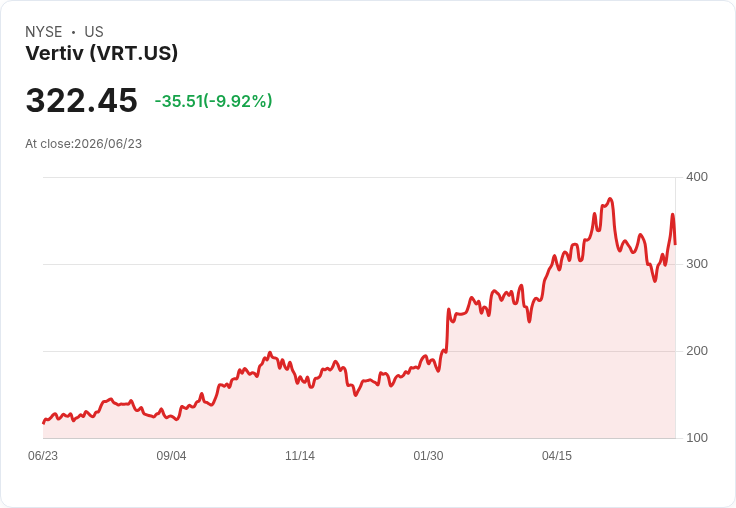736x508 pixels.
Task: Click the 09/04 date axis label
Action: (171, 456)
